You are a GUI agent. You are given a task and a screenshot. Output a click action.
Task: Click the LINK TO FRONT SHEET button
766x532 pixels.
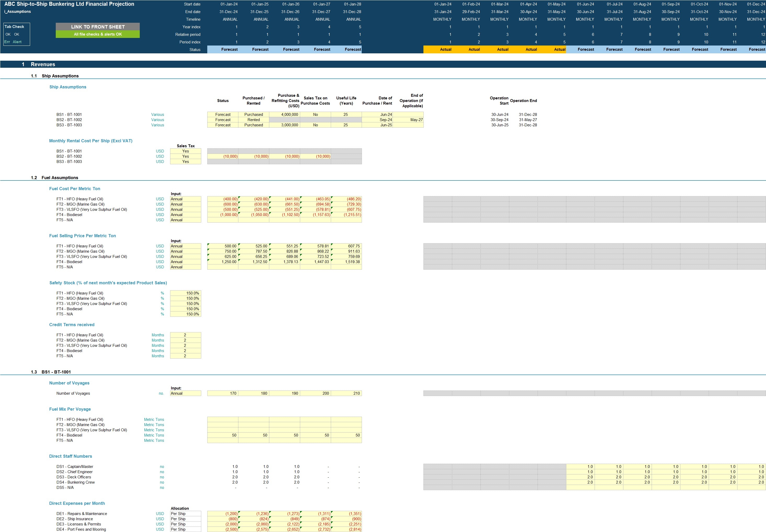98,27
